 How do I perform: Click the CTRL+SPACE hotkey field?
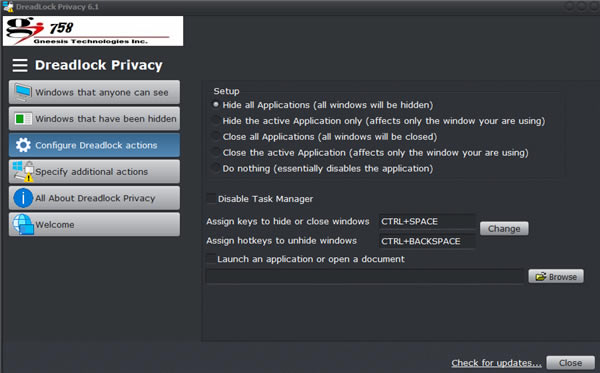(x=427, y=222)
